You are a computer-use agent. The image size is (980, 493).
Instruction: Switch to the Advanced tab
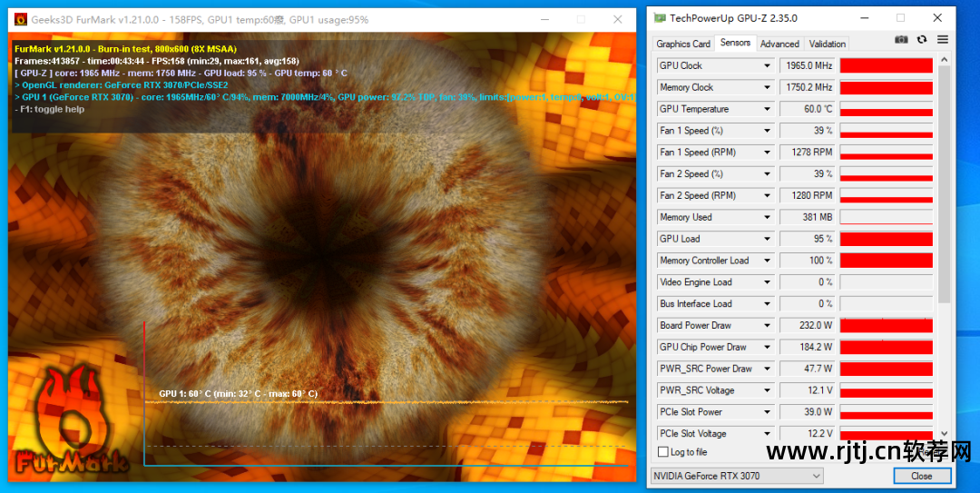pos(779,44)
